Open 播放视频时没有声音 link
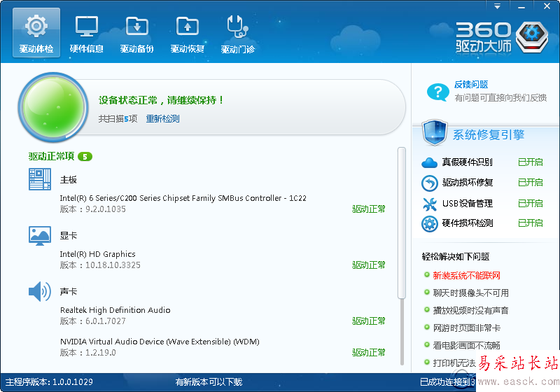560x392 pixels. click(x=470, y=311)
